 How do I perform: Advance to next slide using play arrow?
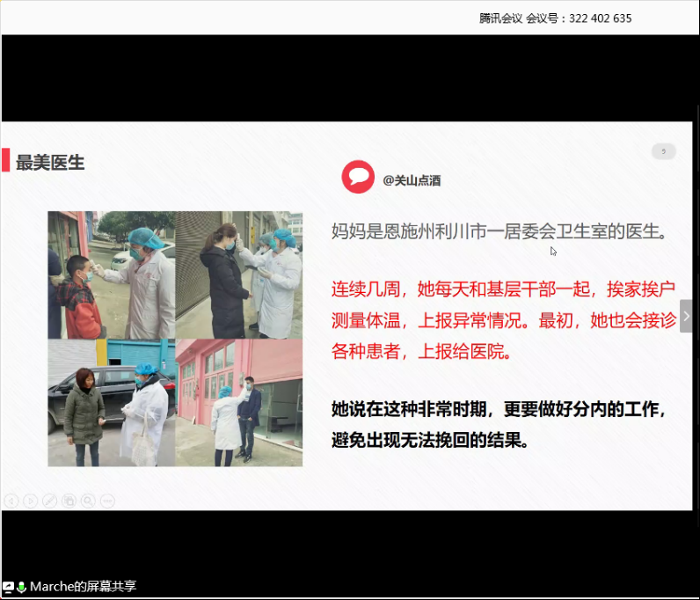[31, 501]
